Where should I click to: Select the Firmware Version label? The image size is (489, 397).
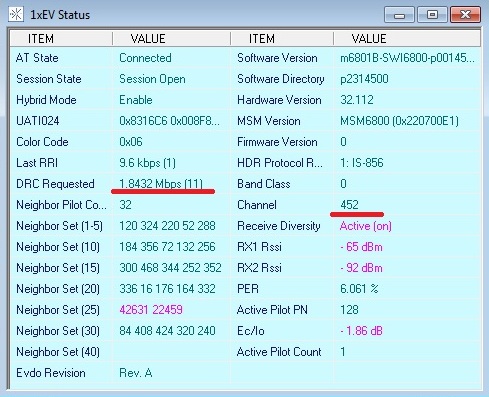pos(277,142)
